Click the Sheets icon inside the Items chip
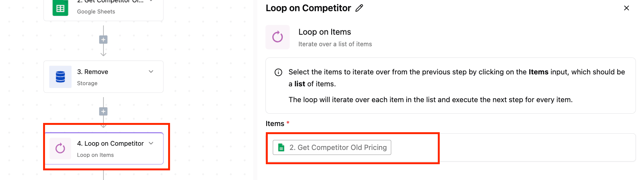This screenshot has height=180, width=644. 281,148
